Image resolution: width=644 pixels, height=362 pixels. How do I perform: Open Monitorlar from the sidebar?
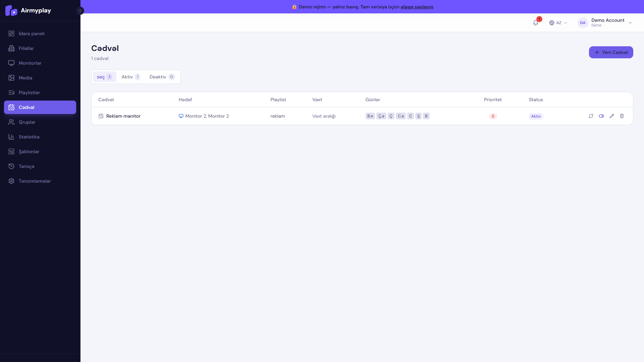coord(30,63)
